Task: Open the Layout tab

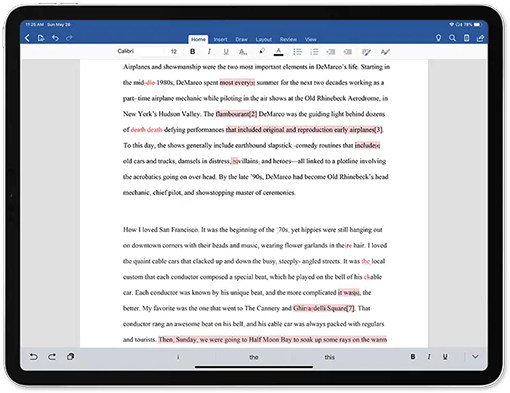Action: (264, 39)
